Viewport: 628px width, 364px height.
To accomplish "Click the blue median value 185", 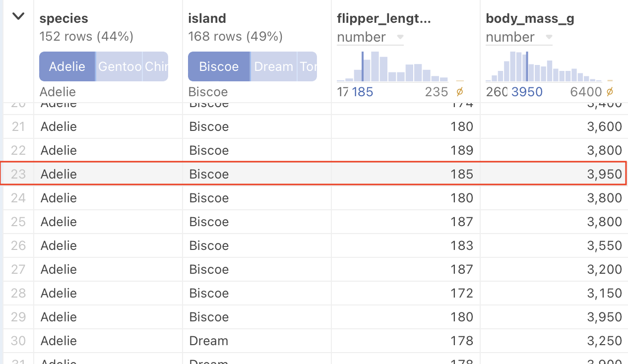I will [x=363, y=92].
